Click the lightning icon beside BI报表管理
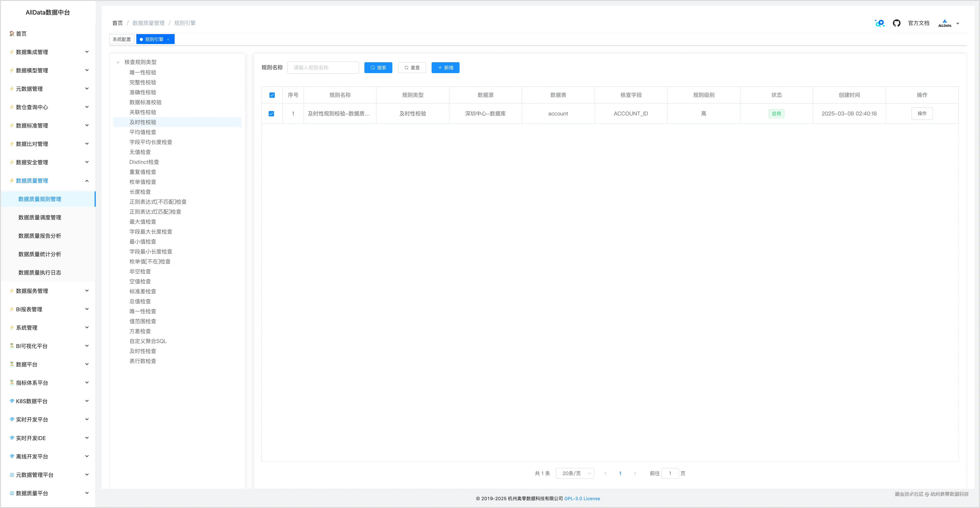980x508 pixels. 12,309
